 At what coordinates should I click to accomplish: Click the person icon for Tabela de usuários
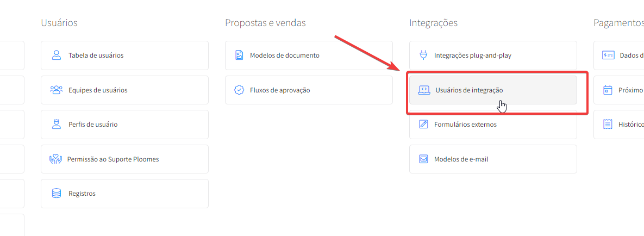(x=56, y=55)
